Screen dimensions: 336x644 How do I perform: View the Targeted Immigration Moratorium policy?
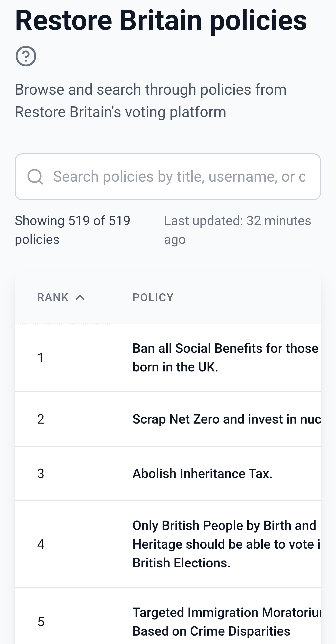226,622
